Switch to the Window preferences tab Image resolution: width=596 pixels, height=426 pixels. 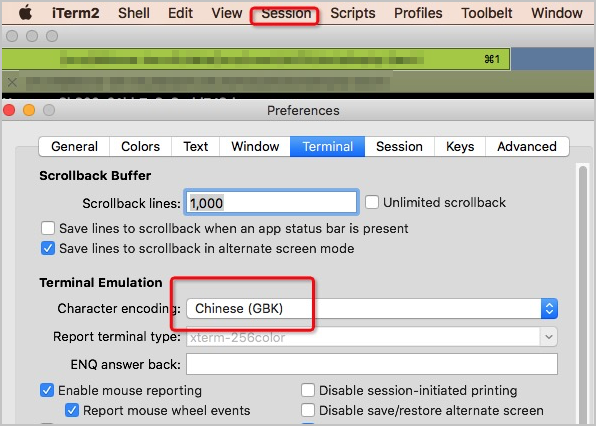click(255, 146)
